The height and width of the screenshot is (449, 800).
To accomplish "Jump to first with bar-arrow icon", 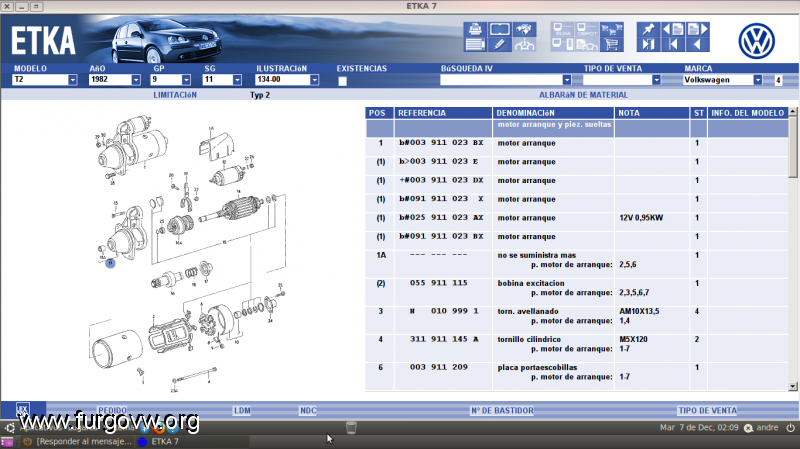I will [x=673, y=44].
